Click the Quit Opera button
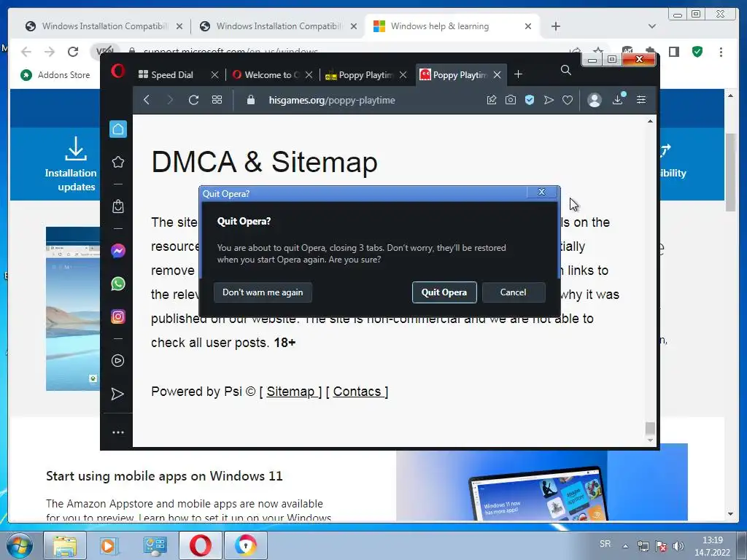The height and width of the screenshot is (560, 747). point(444,292)
